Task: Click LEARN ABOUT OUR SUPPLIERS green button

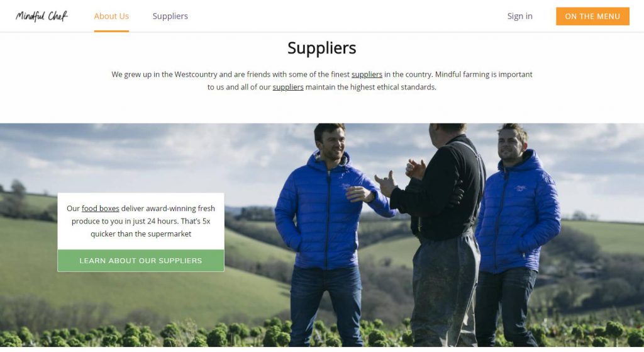Action: click(141, 260)
